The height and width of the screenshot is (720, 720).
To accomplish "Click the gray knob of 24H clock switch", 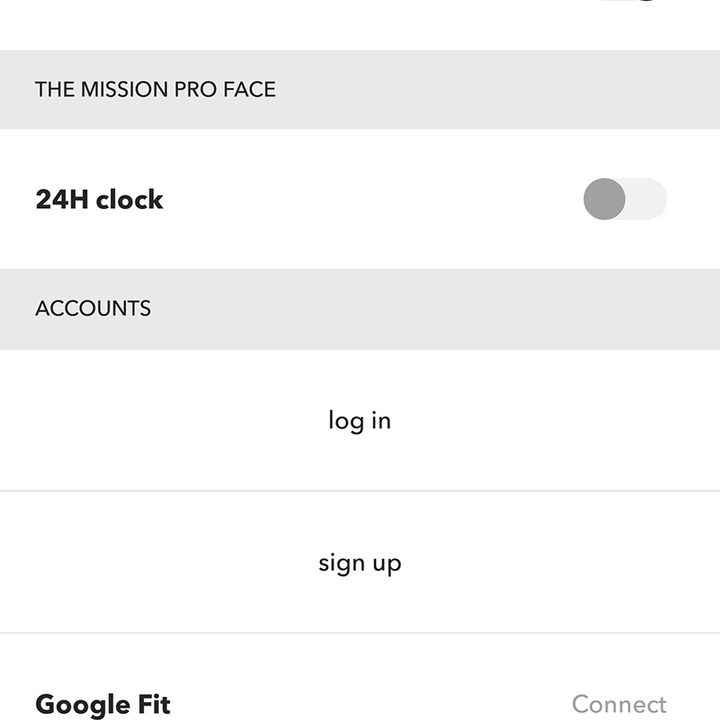I will [604, 199].
